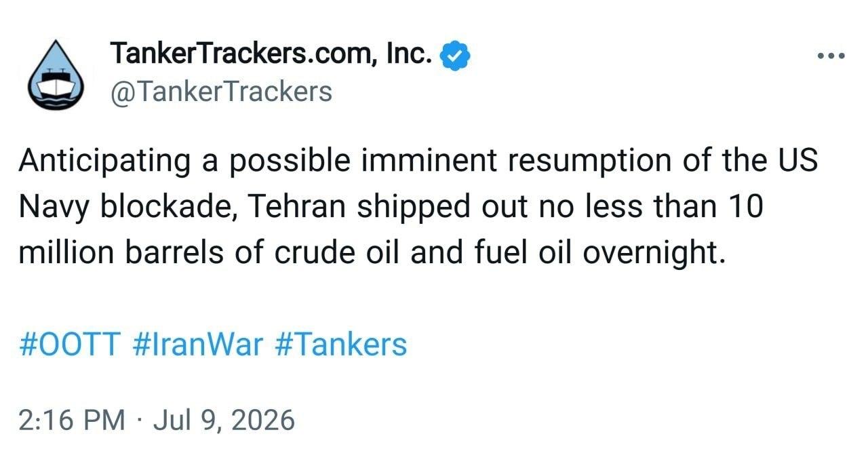Click the dot separator between time and date
Viewport: 868px width, 466px height.
[140, 421]
